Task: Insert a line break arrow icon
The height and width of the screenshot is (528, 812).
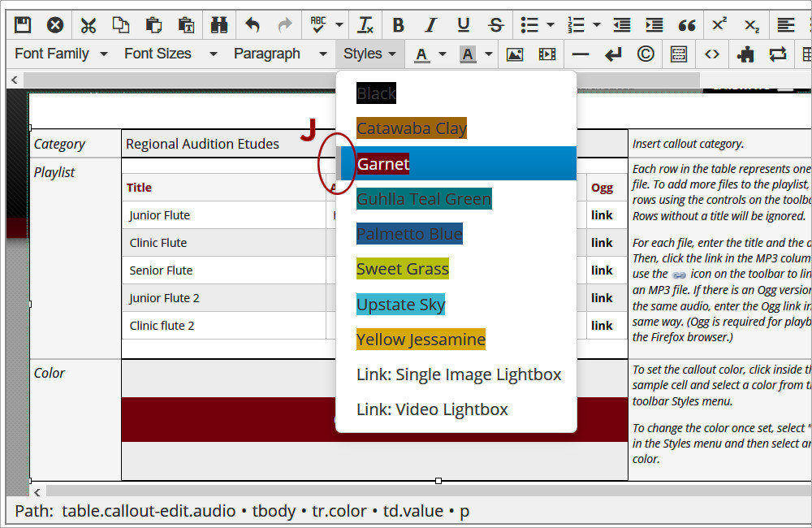Action: [x=613, y=54]
